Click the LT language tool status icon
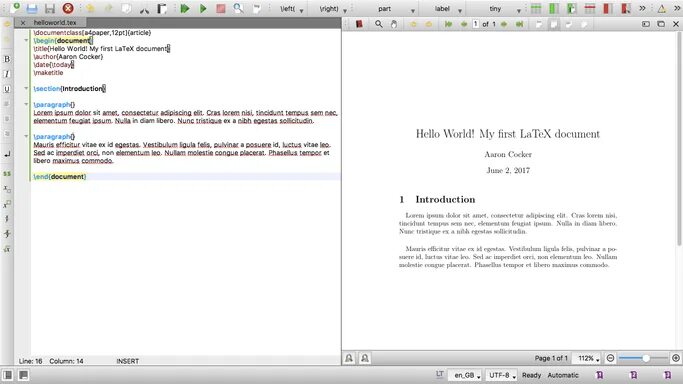683x384 pixels. pyautogui.click(x=440, y=374)
